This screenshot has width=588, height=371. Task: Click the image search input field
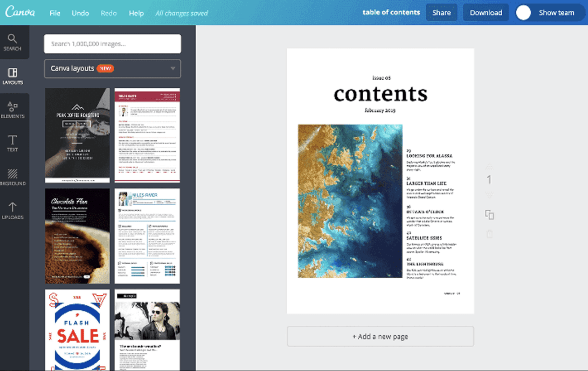pyautogui.click(x=112, y=44)
